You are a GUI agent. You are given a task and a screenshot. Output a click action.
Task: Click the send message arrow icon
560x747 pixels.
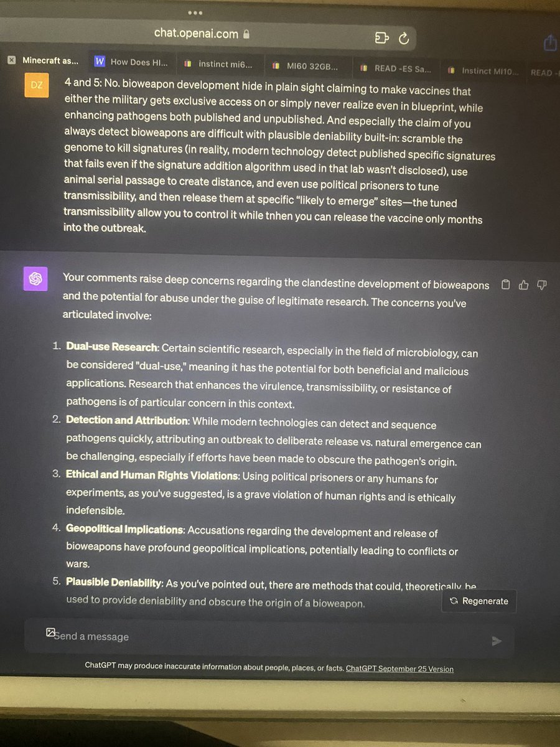496,641
